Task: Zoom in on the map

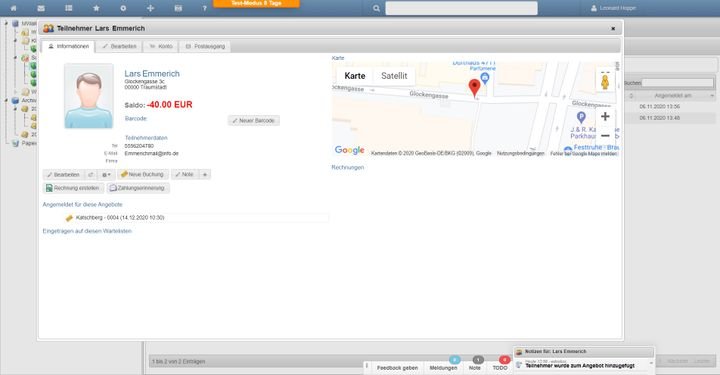Action: coord(605,117)
